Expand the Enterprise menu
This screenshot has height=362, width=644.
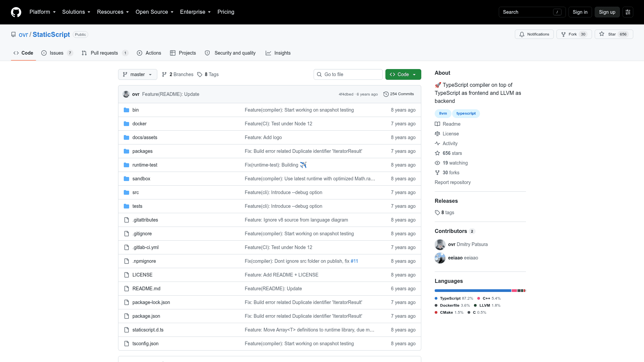pyautogui.click(x=196, y=12)
